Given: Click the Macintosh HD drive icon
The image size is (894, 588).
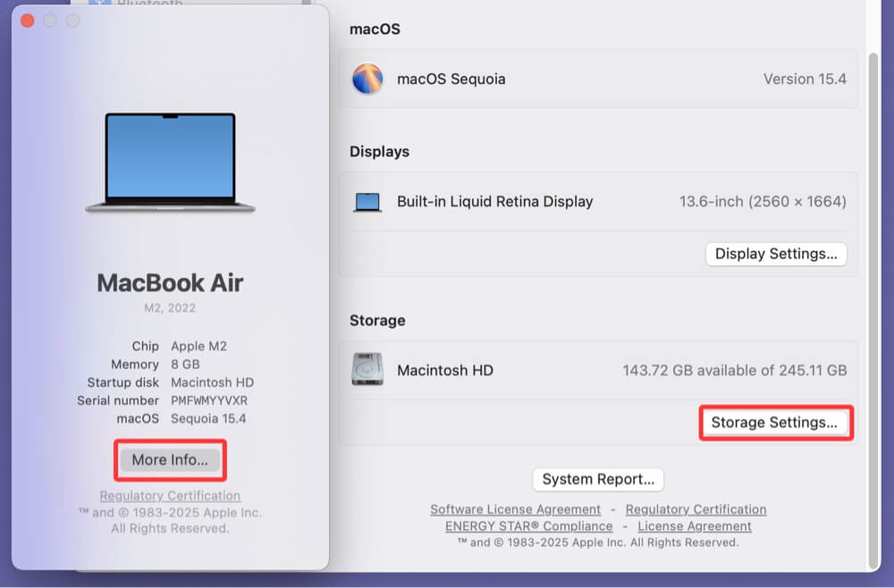Looking at the screenshot, I should tap(367, 370).
